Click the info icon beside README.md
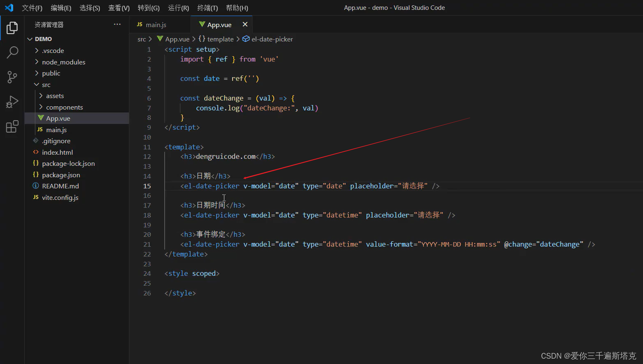643x364 pixels. click(36, 186)
